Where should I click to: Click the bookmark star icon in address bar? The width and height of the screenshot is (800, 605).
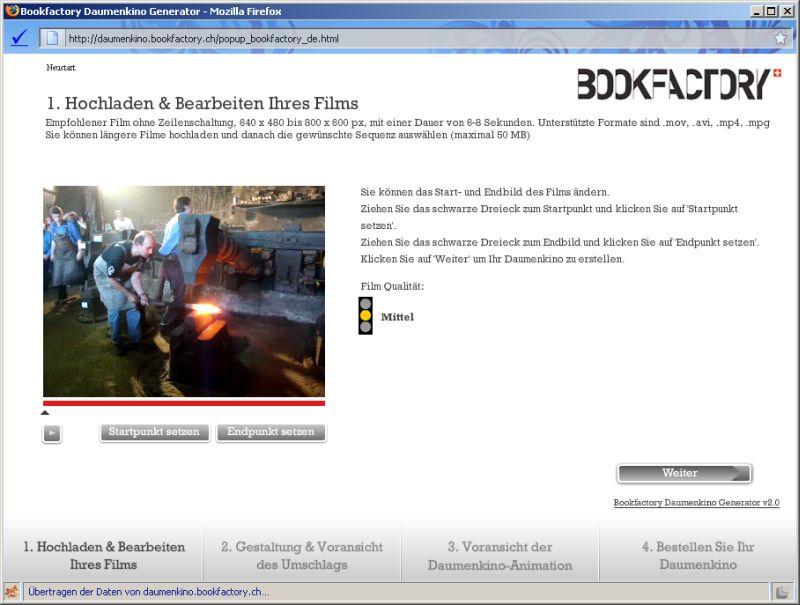tap(780, 38)
